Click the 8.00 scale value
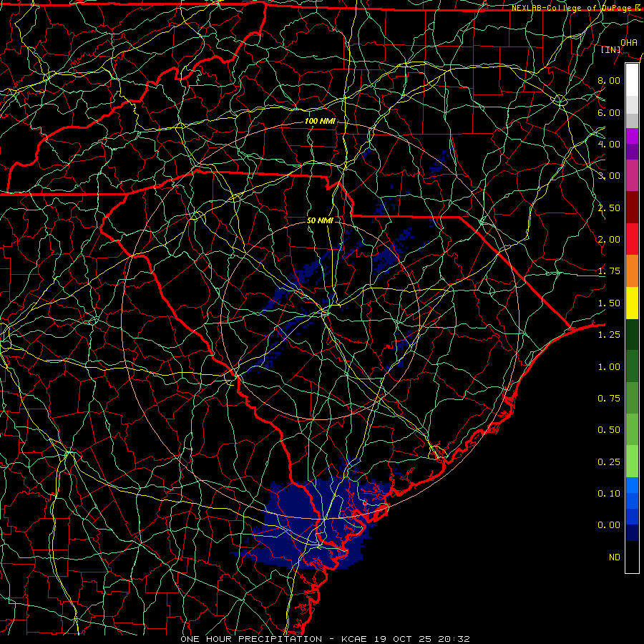The width and height of the screenshot is (644, 644). [x=609, y=80]
